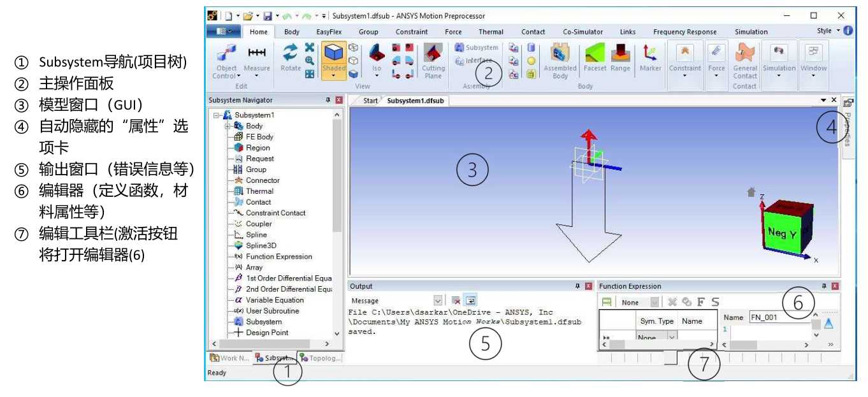Click the clear messages icon in Output panel

point(456,300)
